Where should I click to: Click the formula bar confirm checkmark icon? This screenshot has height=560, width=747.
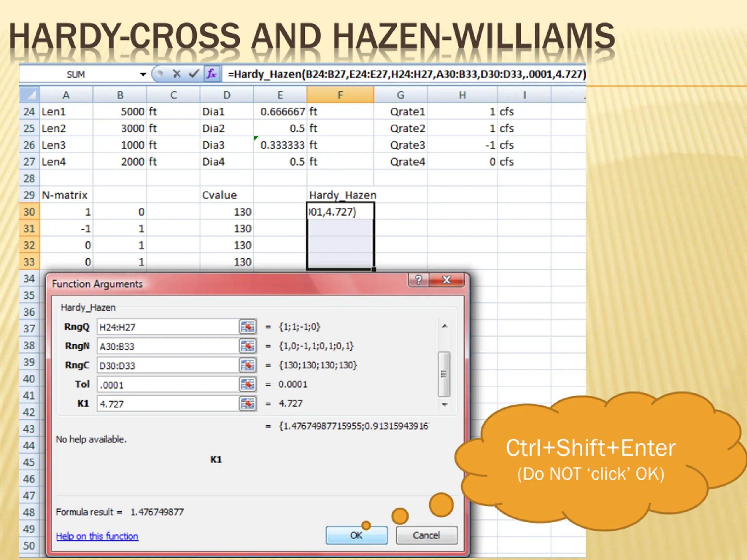(193, 73)
